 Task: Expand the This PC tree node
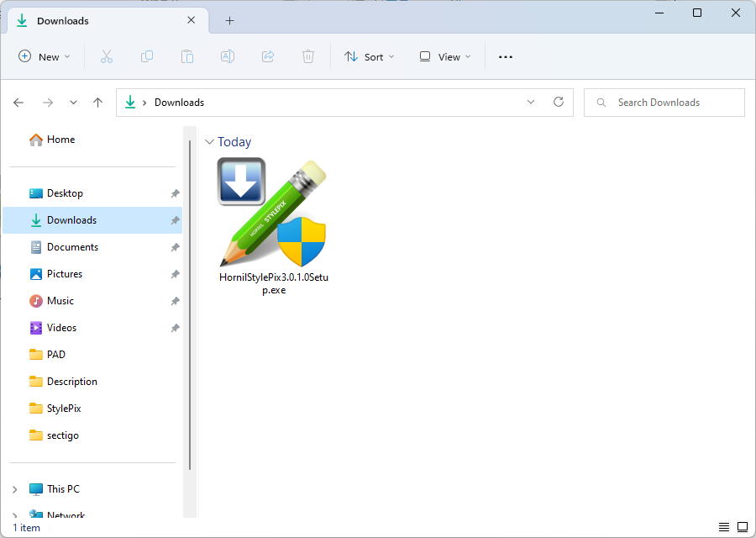[x=15, y=489]
